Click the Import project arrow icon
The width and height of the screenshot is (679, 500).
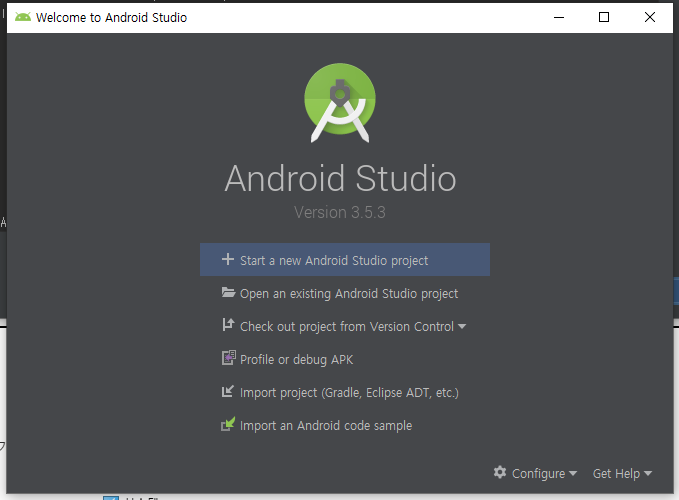pos(228,391)
